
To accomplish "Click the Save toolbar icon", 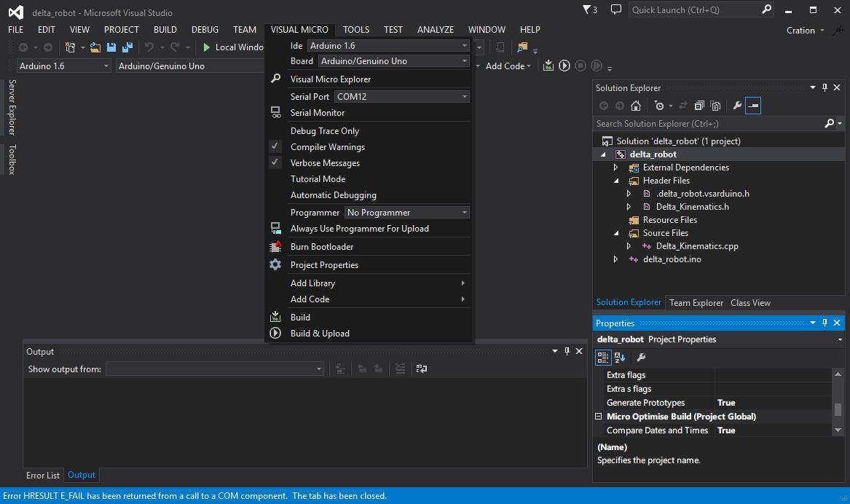I will pos(111,47).
